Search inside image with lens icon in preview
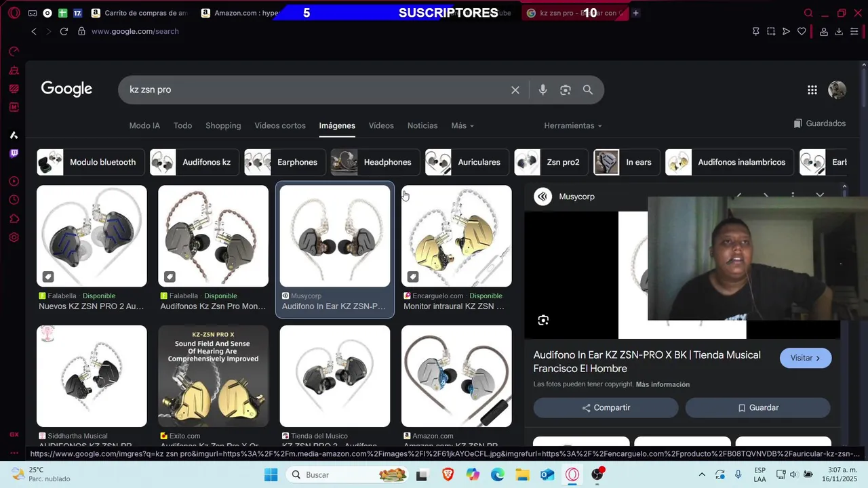This screenshot has width=868, height=488. coord(543,320)
